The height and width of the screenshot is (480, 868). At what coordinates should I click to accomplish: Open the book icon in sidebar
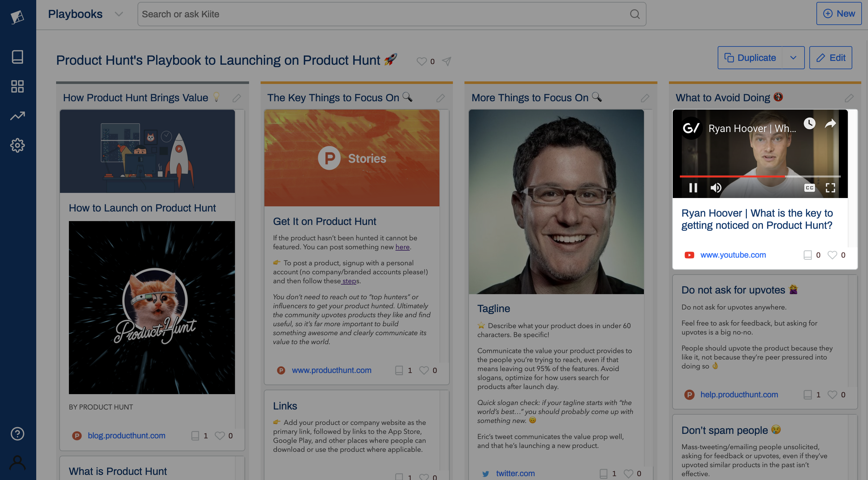click(18, 57)
